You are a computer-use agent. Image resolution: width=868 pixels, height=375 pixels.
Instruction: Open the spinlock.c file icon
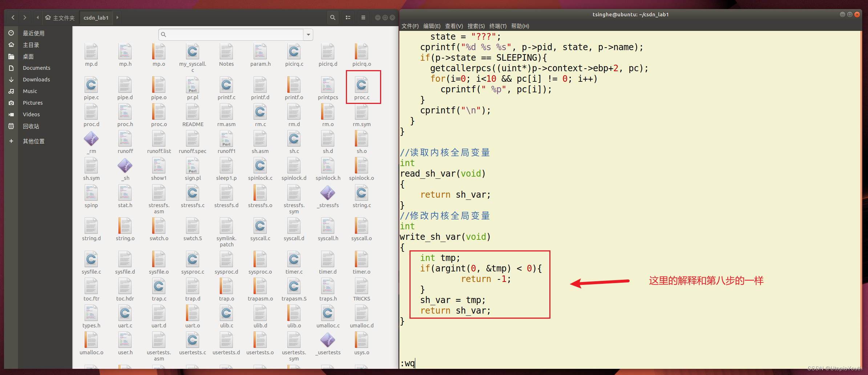coord(260,166)
